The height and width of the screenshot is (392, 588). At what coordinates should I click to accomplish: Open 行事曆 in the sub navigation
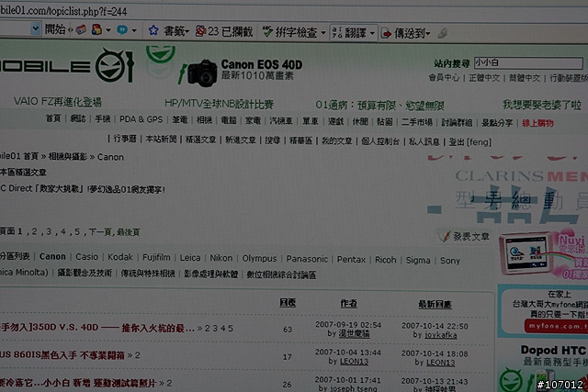125,139
